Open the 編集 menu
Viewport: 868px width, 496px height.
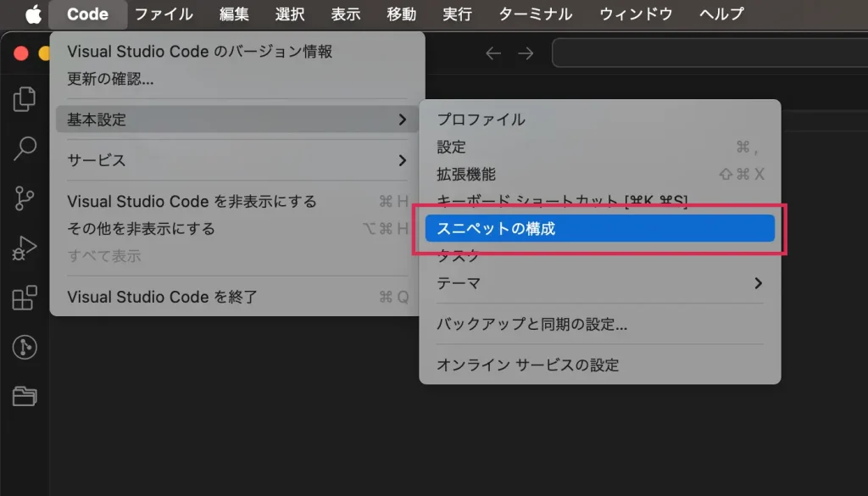pos(234,14)
